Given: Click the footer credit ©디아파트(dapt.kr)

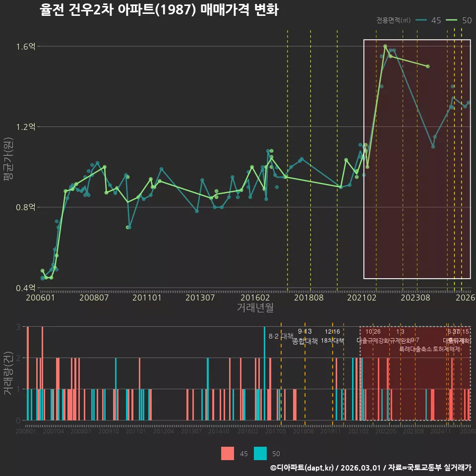Looking at the screenshot, I should tap(302, 468).
